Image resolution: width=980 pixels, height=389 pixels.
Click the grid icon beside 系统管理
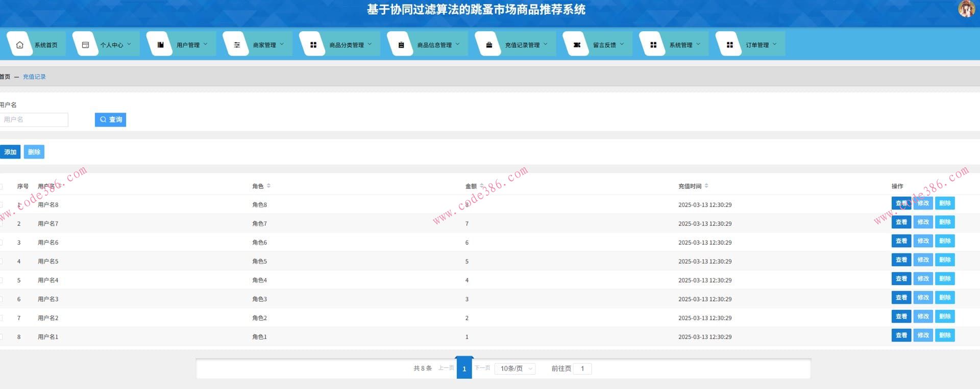pyautogui.click(x=653, y=45)
